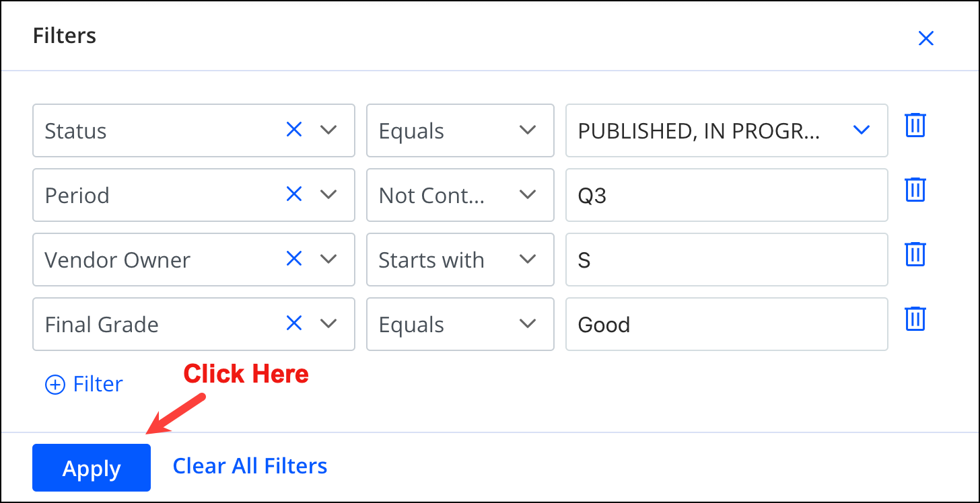The image size is (980, 503).
Task: Open the Final Grade field dropdown
Action: click(x=328, y=323)
